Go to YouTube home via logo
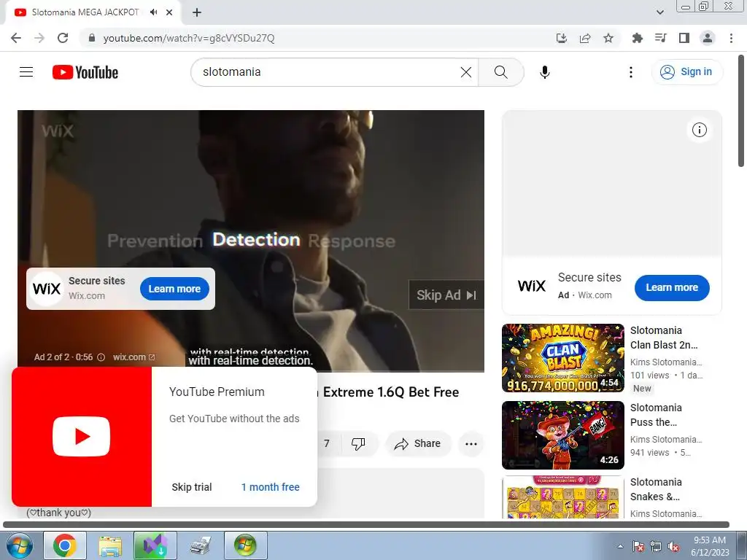Image resolution: width=747 pixels, height=560 pixels. coord(85,72)
